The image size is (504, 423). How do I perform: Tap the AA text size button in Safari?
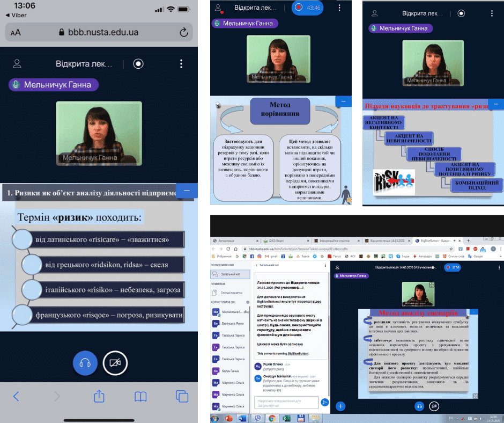[x=16, y=33]
